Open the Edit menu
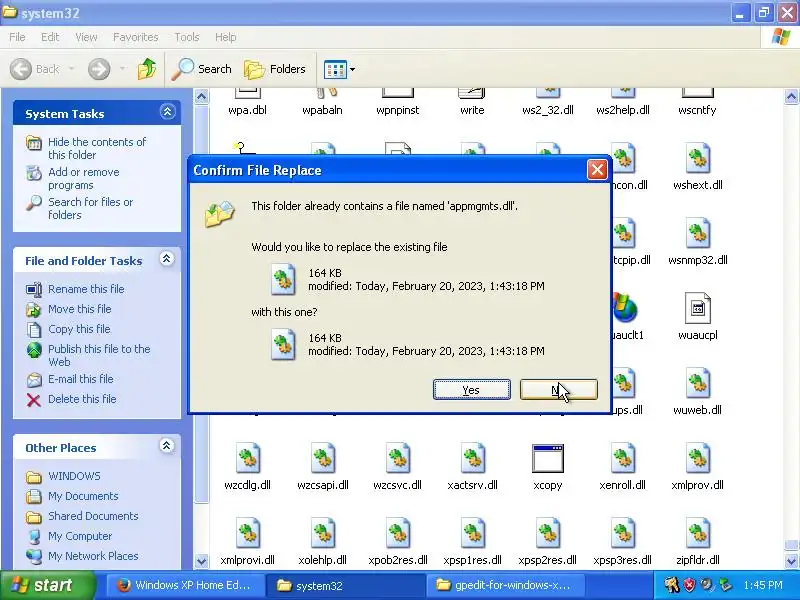Screen dimensions: 800x600 pos(50,37)
